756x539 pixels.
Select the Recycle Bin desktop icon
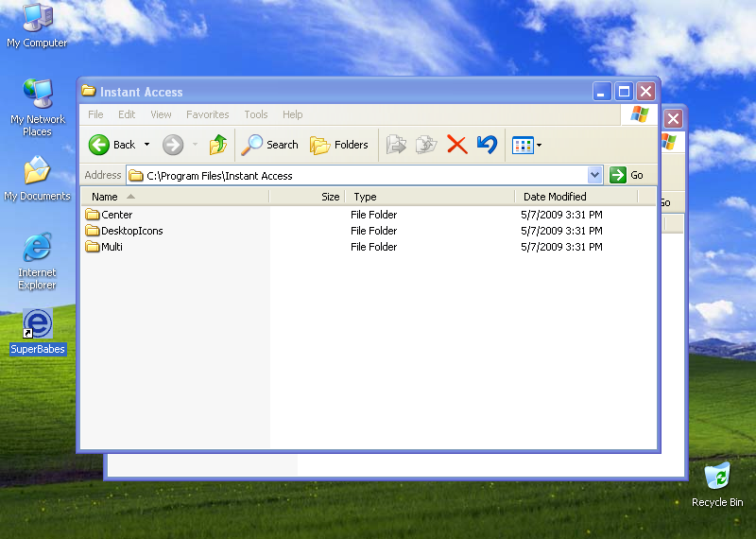click(x=717, y=484)
